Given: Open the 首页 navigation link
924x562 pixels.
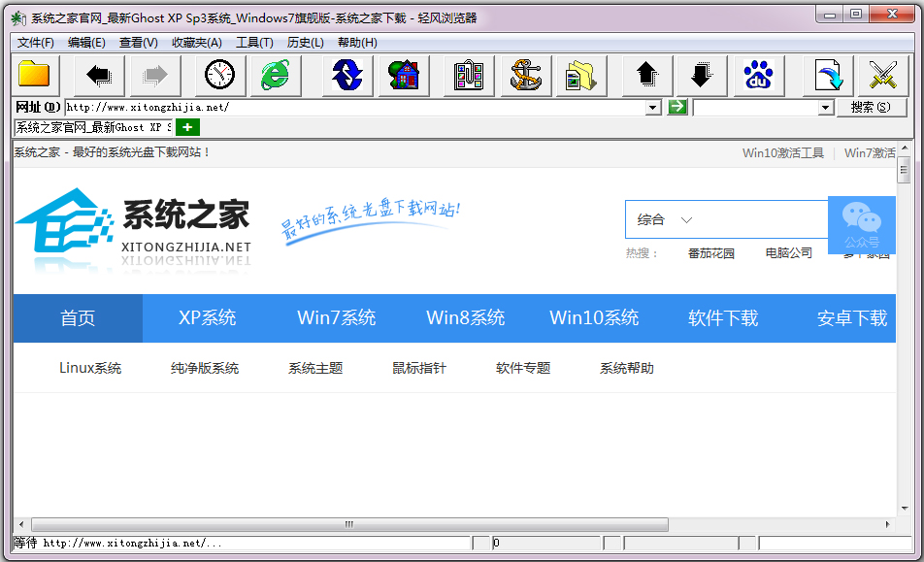Looking at the screenshot, I should pos(78,318).
